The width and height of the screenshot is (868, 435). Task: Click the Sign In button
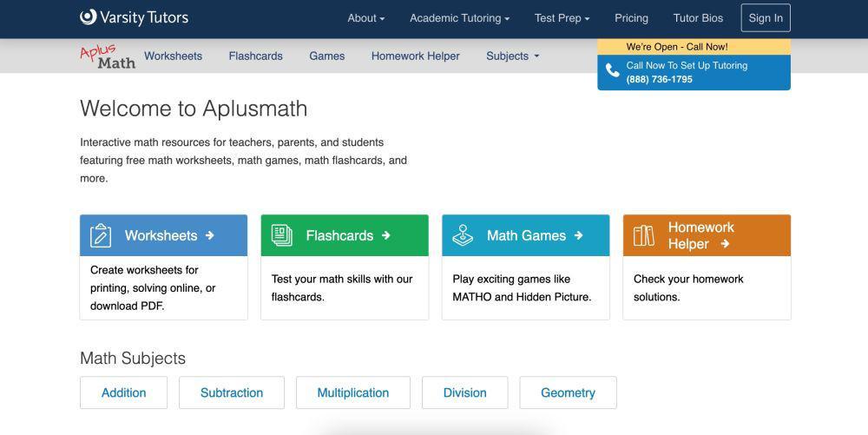click(766, 17)
